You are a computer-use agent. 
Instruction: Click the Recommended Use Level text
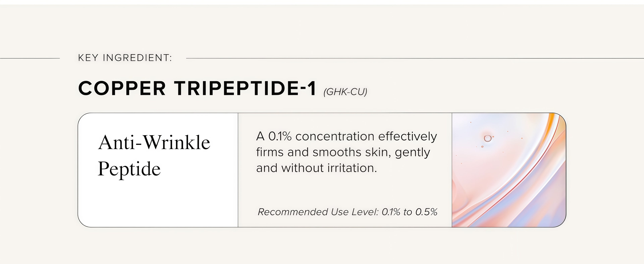347,212
